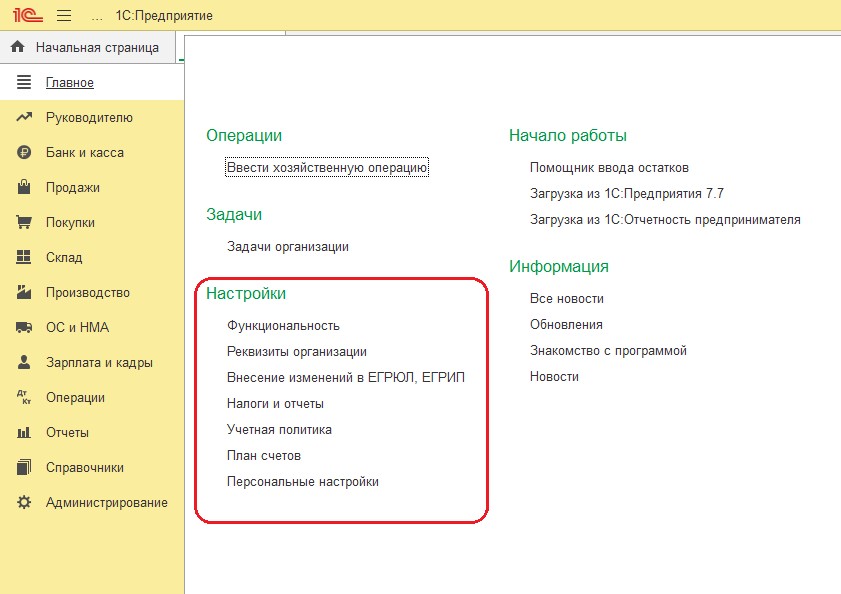Open the Начальная страница tab

tap(88, 47)
